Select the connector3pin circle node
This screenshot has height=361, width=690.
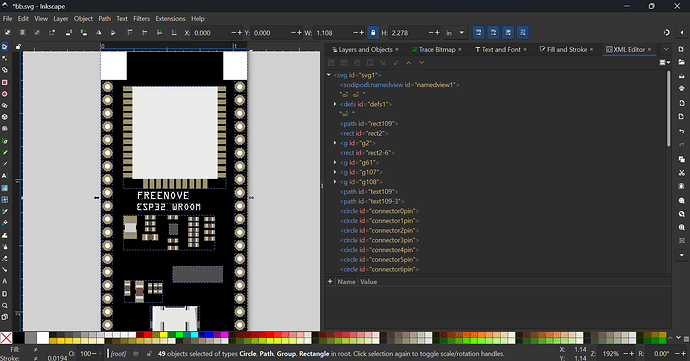point(379,240)
